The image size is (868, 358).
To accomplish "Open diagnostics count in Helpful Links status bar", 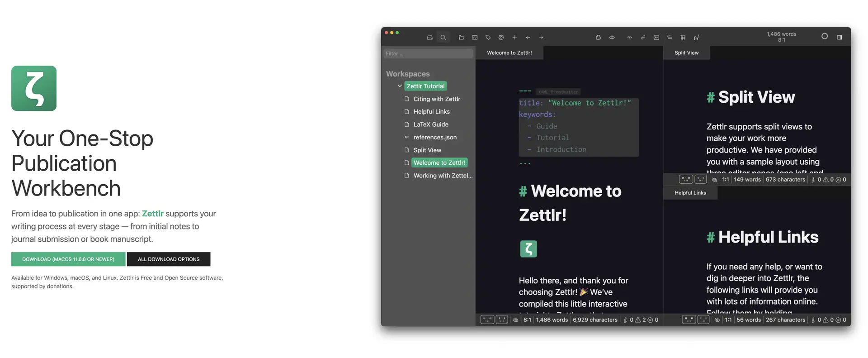I will 829,320.
